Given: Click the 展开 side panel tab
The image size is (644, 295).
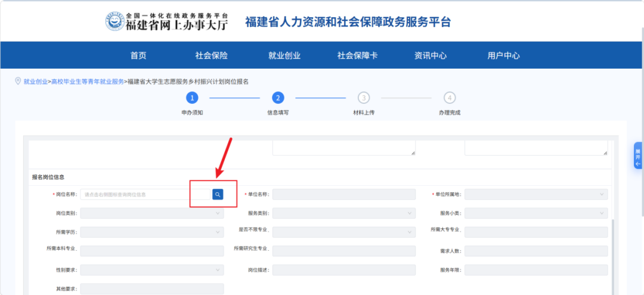Looking at the screenshot, I should tap(638, 155).
